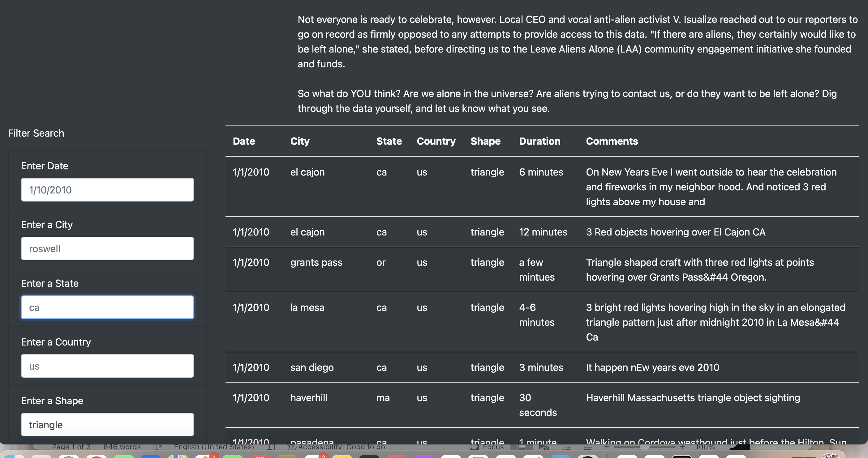Click the Enter a City label
The image size is (868, 458).
point(47,224)
